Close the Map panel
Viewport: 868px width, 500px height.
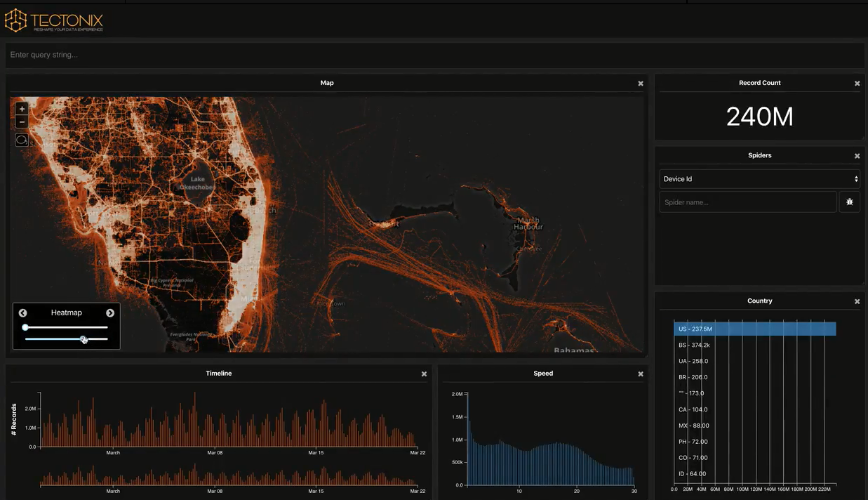tap(640, 84)
